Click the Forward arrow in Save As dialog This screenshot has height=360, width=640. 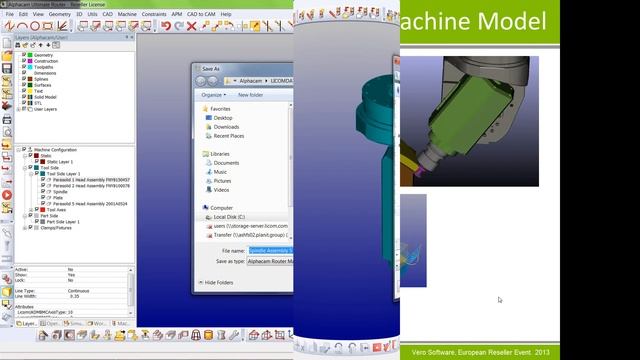[212, 81]
